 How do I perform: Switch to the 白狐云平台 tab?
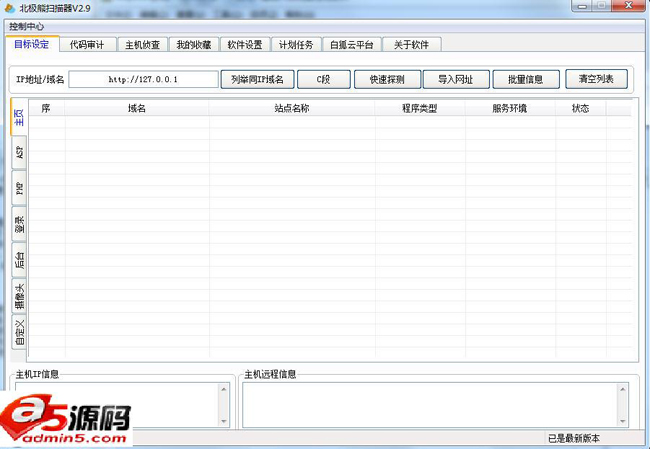click(x=352, y=44)
